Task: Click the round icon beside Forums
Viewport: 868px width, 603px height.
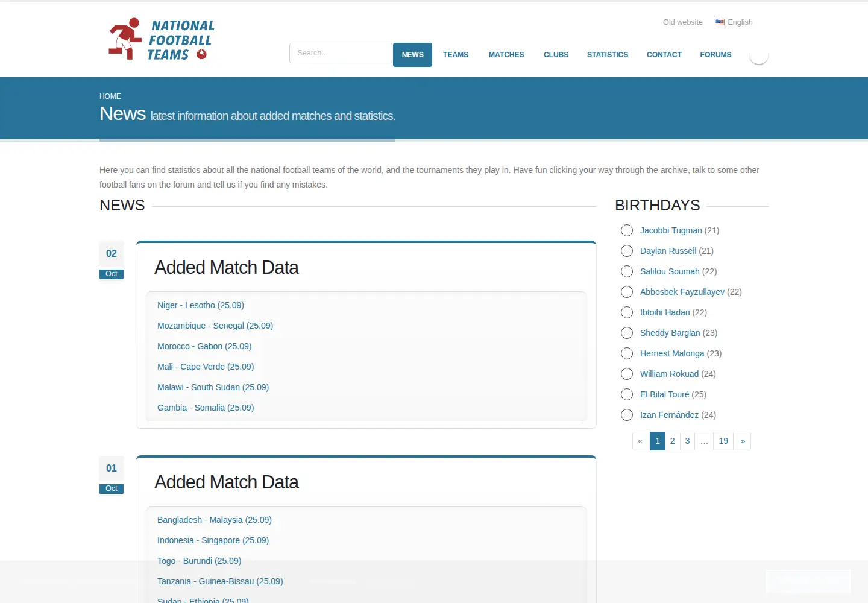Action: [758, 55]
